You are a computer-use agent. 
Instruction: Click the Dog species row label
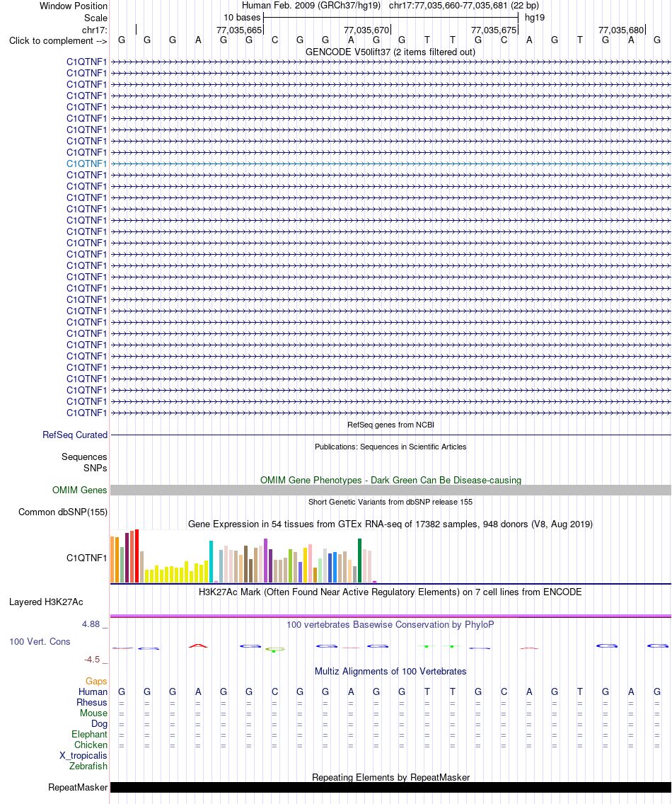pos(100,723)
